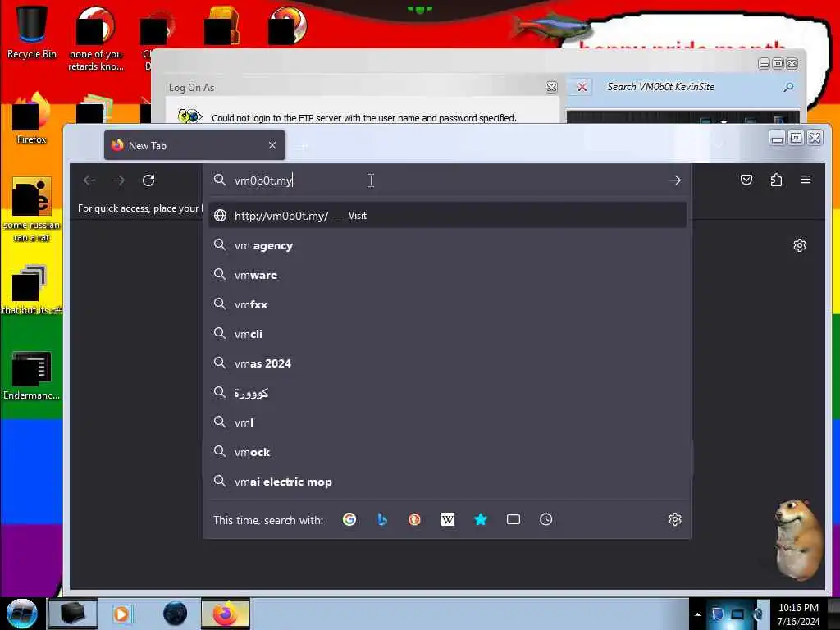Screen dimensions: 840x630
Task: Go back with Firefox back arrow
Action: pos(89,180)
